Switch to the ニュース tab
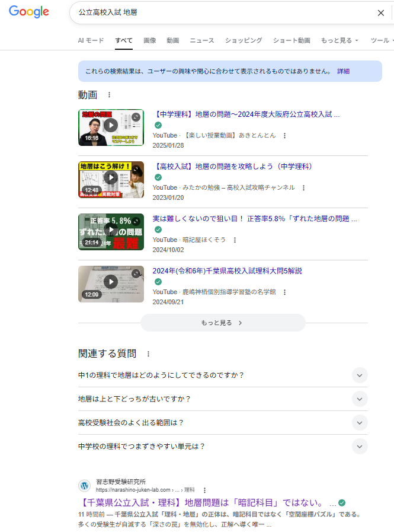This screenshot has width=394, height=532. point(202,41)
